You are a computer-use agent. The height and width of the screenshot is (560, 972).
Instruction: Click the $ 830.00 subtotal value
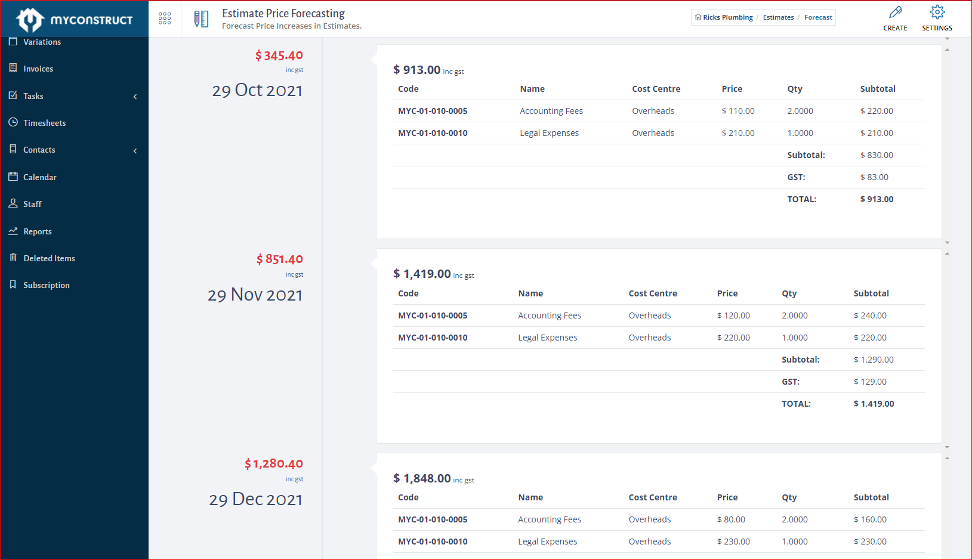[x=877, y=155]
